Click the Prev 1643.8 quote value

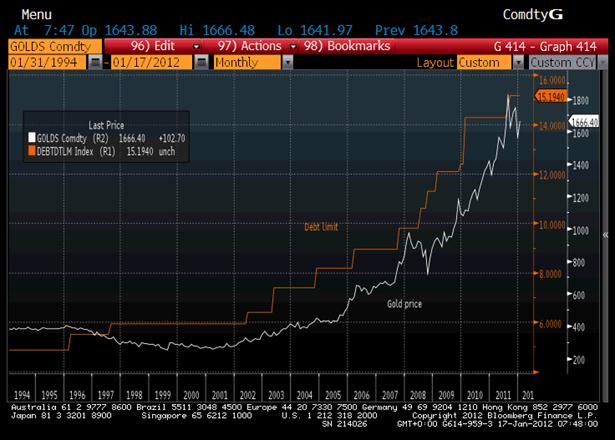click(416, 31)
